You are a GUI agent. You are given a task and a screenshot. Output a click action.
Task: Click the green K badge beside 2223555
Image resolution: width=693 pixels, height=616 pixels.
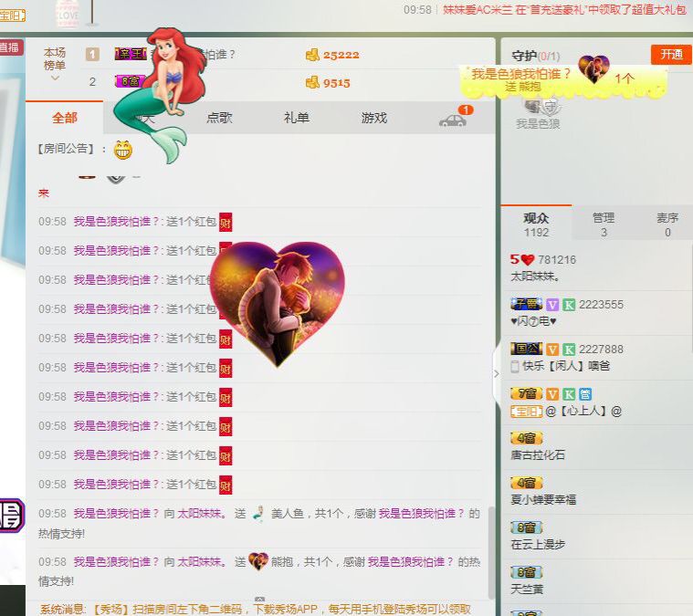pyautogui.click(x=569, y=305)
